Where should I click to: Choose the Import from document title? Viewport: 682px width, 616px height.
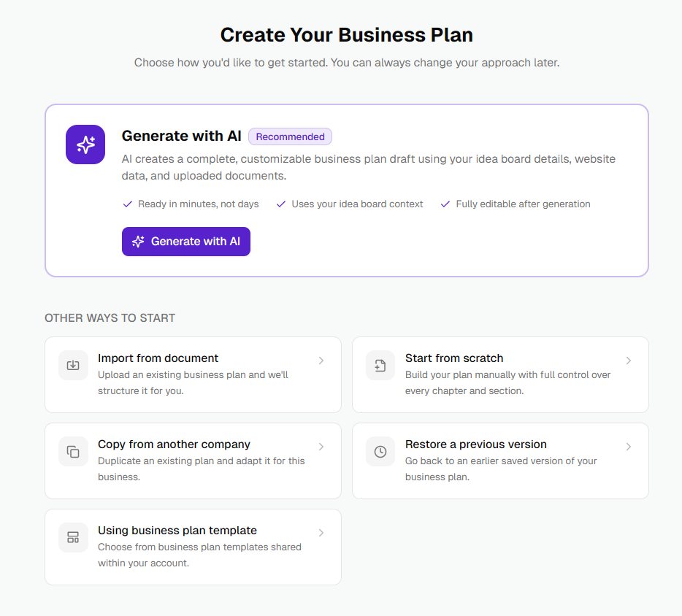(x=158, y=358)
